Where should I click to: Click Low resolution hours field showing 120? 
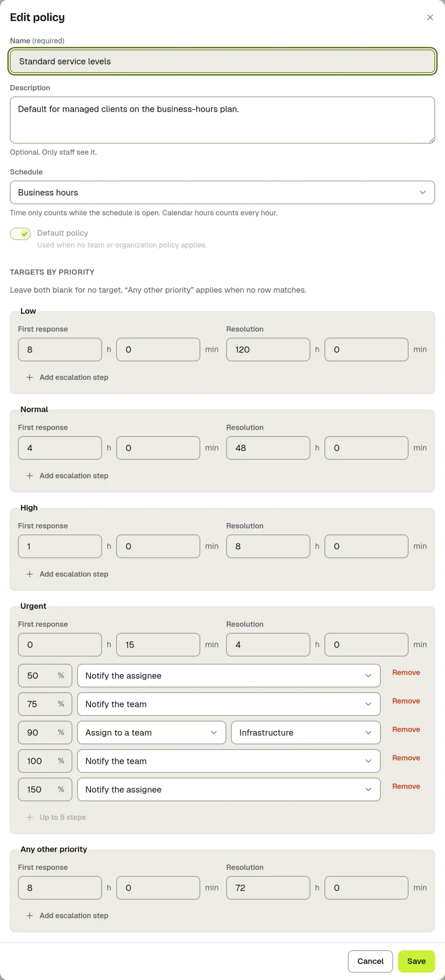[268, 350]
